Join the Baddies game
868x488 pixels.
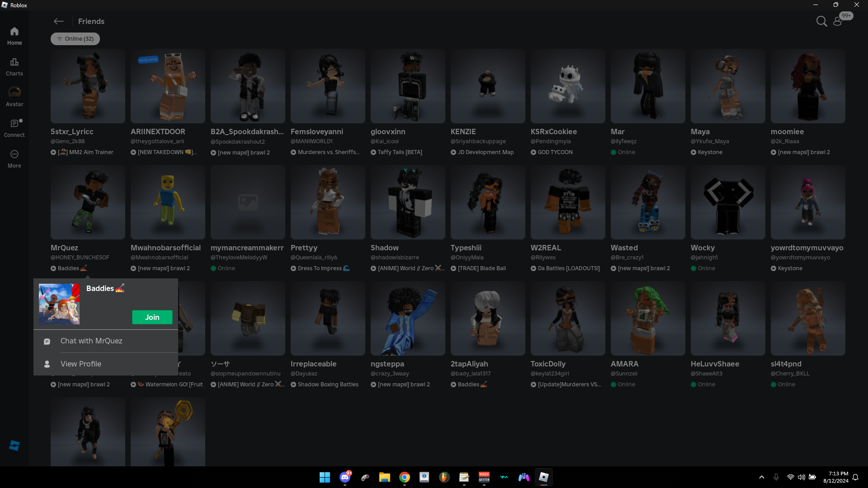point(152,317)
